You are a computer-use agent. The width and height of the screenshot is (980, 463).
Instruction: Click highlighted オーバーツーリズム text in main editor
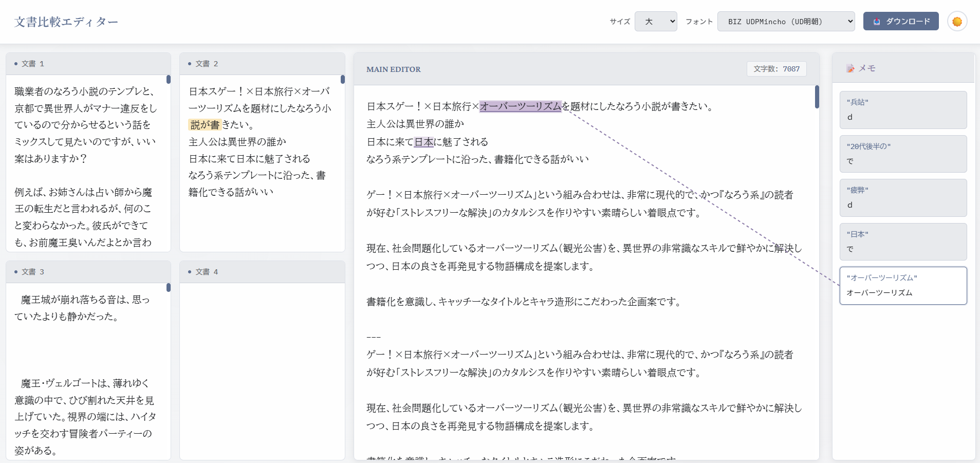pos(520,106)
